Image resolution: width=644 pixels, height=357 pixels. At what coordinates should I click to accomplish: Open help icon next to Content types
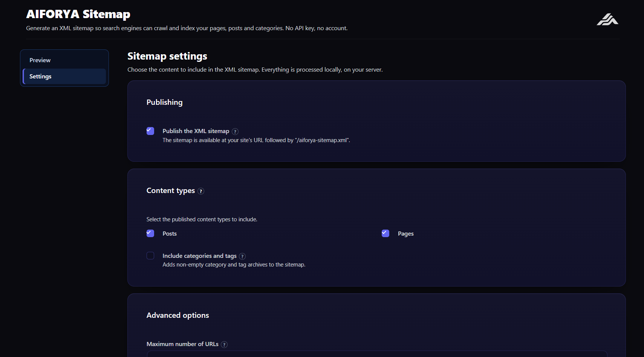coord(201,191)
